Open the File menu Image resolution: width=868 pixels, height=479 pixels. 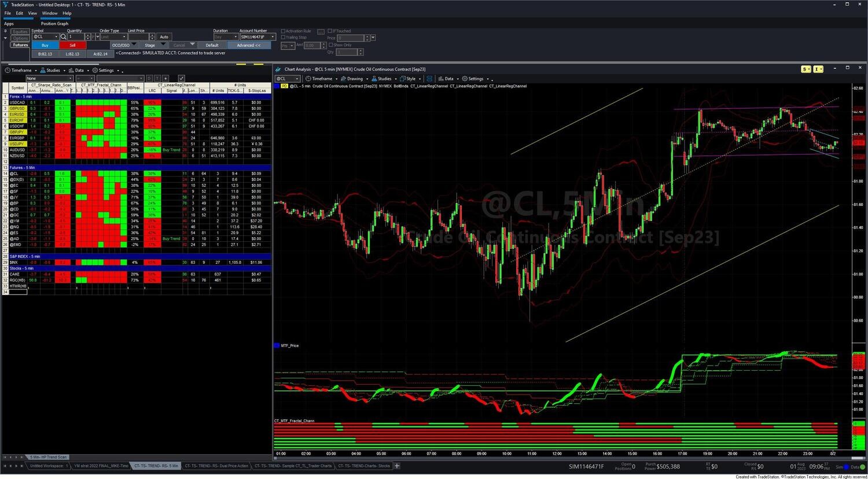click(8, 13)
